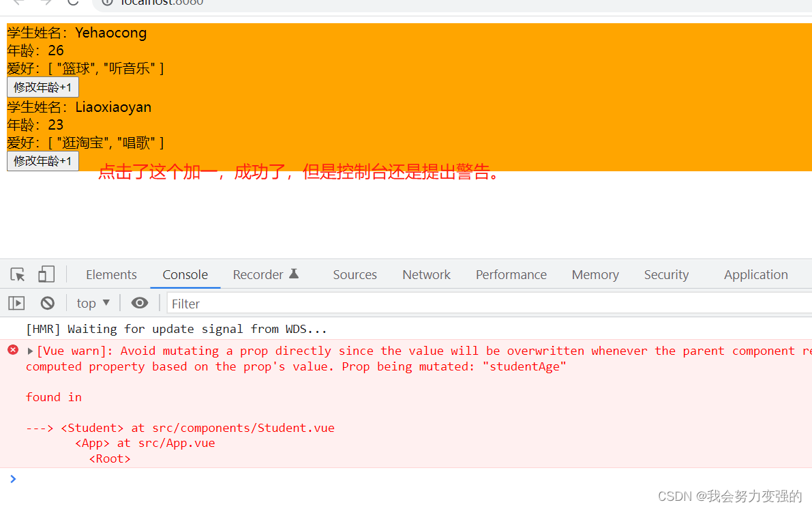Switch to the Sources tab
The height and width of the screenshot is (509, 812).
355,275
